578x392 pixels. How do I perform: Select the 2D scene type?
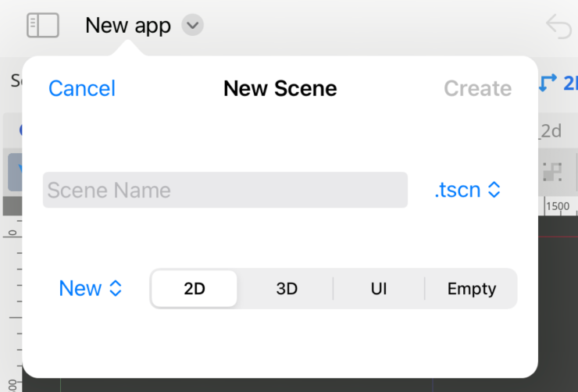[x=194, y=288]
